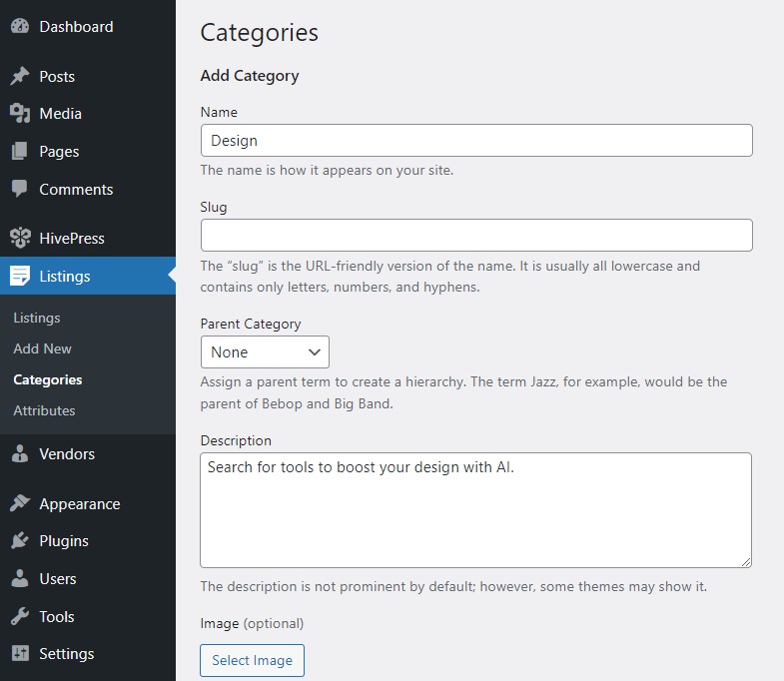Click the Appearance paintbrush icon
The height and width of the screenshot is (681, 784).
pyautogui.click(x=20, y=503)
